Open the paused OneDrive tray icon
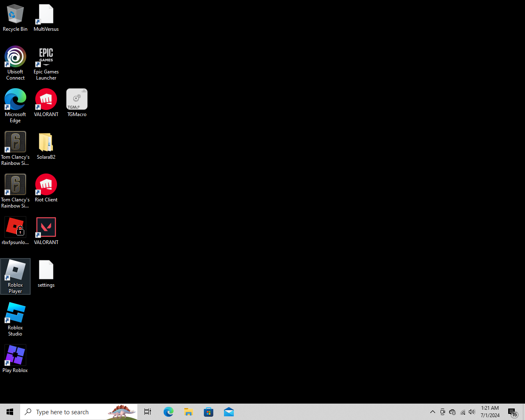Viewport: 525px width, 420px height. (x=452, y=412)
